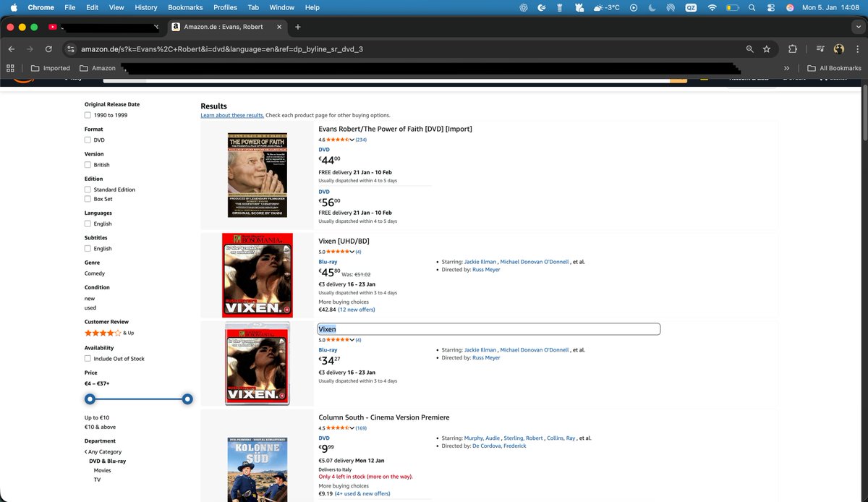The image size is (868, 502).
Task: Filter by four stars & Up
Action: [x=109, y=333]
